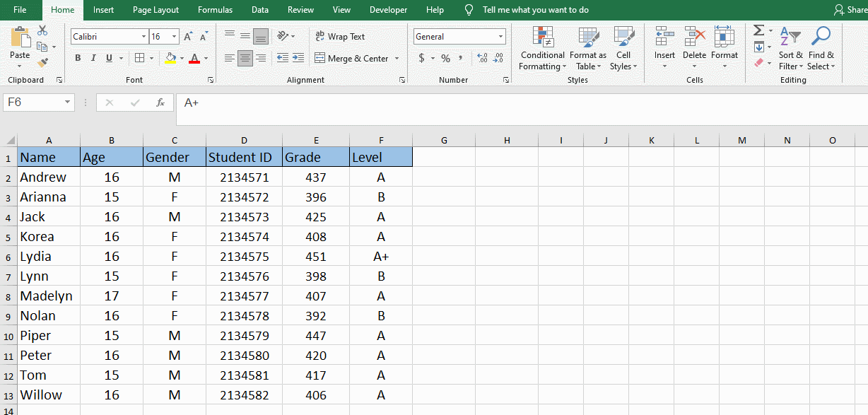Open the Font dialog launcher

pyautogui.click(x=211, y=80)
